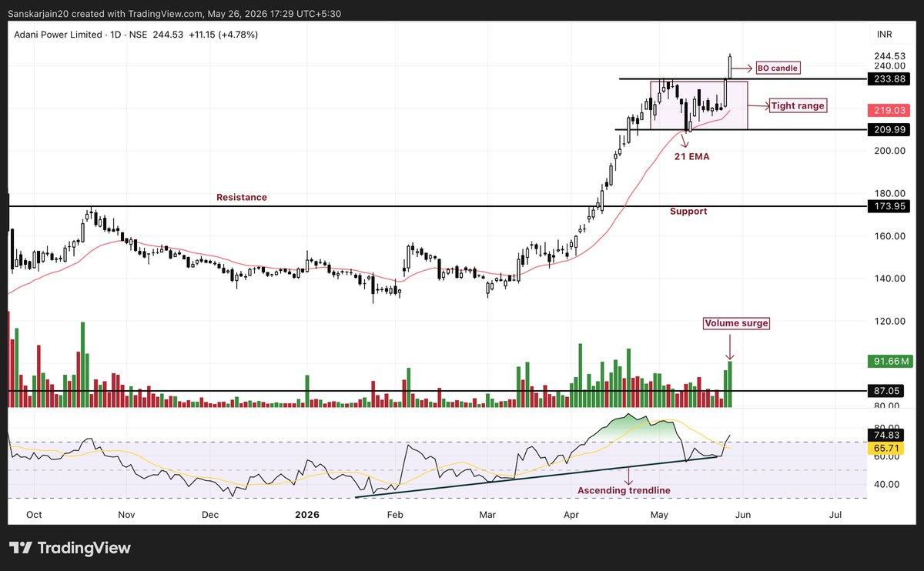Click the tallest breakout candle above 233.88

click(730, 66)
